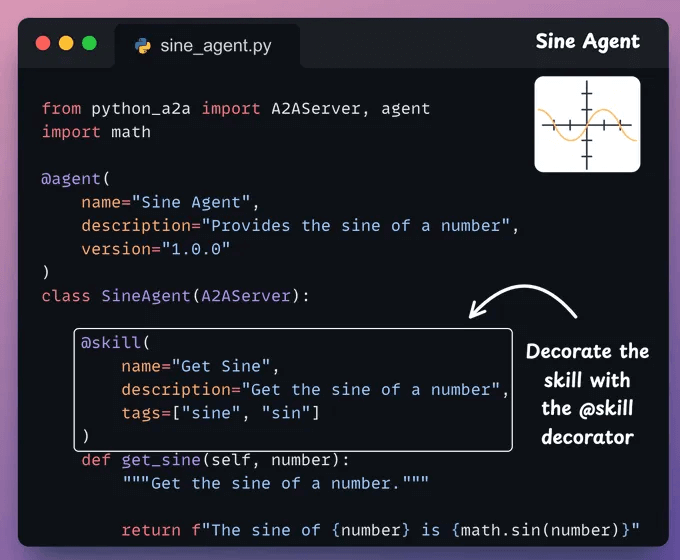680x560 pixels.
Task: Click the red close window dot
Action: pos(43,43)
